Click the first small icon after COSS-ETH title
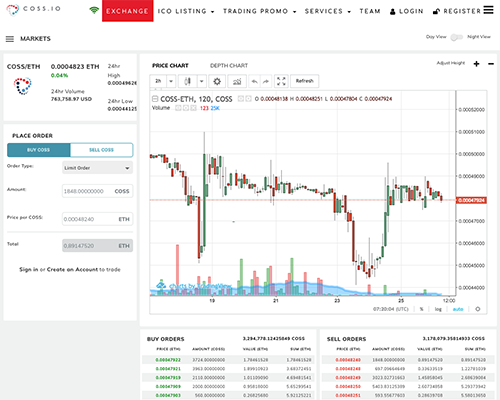500x400 pixels. (241, 99)
